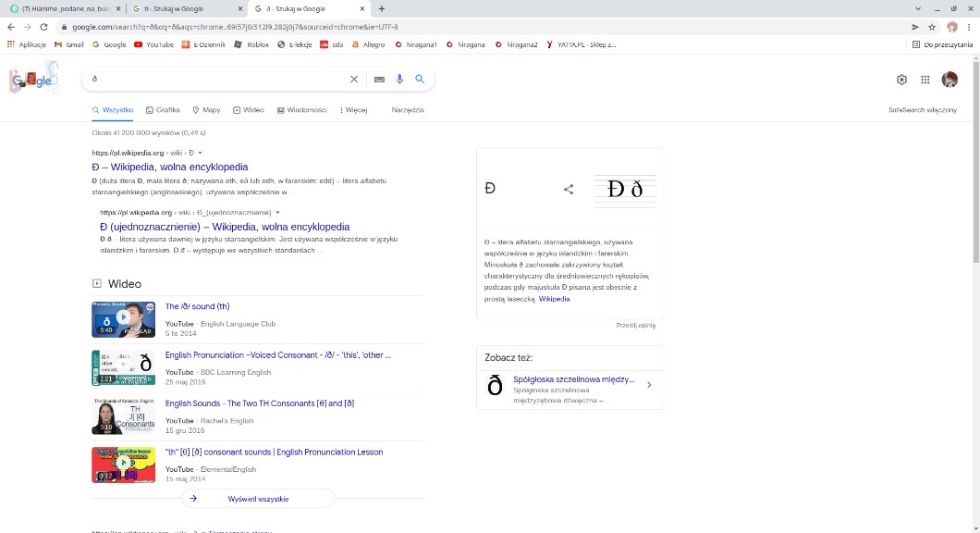The image size is (980, 533).
Task: Switch to the Wideo search tab
Action: (249, 110)
